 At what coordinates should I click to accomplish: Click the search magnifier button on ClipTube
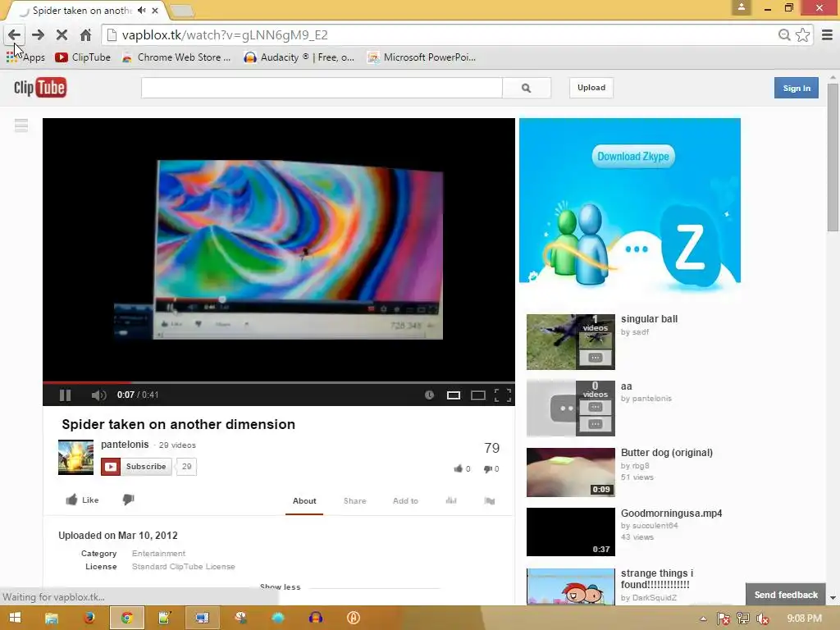[x=527, y=88]
